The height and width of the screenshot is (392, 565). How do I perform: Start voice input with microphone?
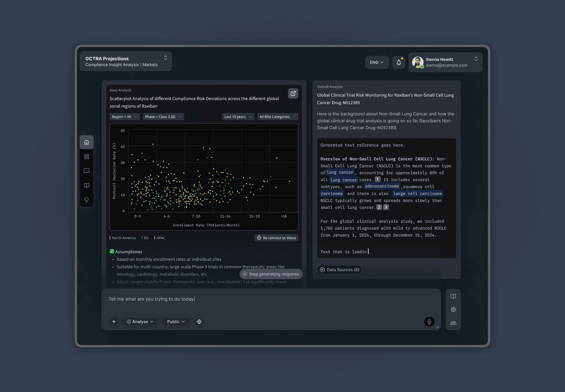point(429,321)
